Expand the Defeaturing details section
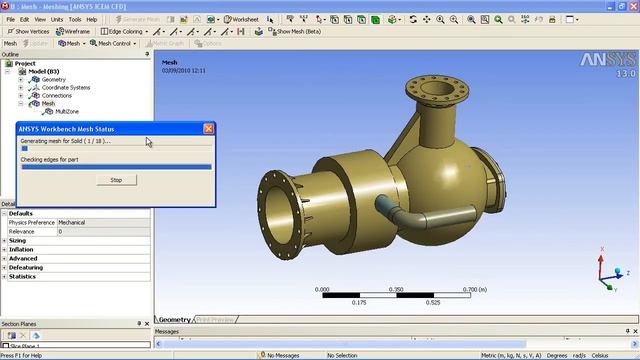 pos(4,268)
